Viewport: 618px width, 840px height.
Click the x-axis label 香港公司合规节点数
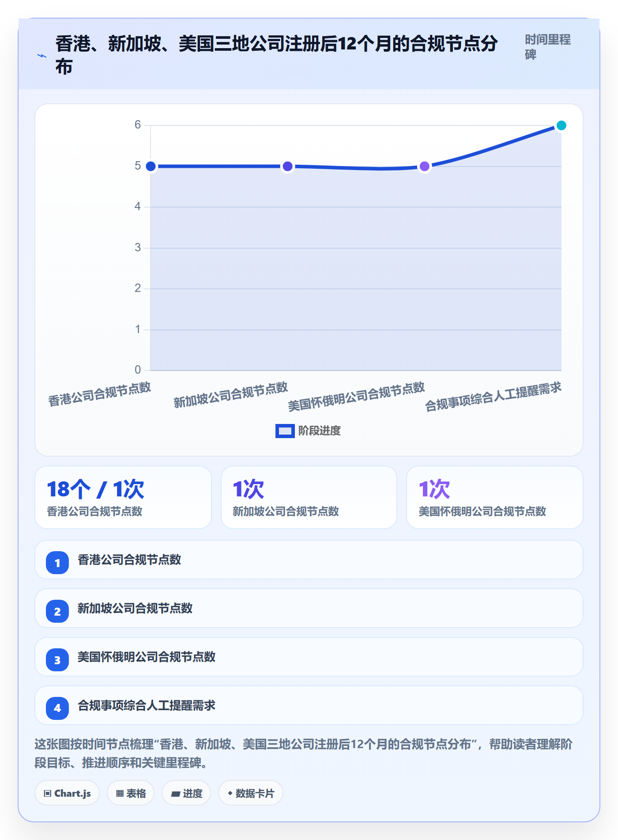coord(99,394)
